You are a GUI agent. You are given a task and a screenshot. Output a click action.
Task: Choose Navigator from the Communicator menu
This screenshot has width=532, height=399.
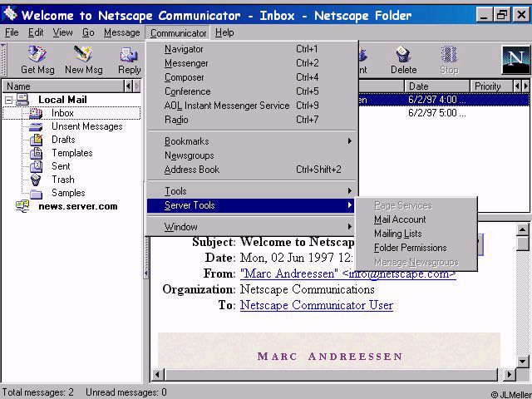pos(251,49)
